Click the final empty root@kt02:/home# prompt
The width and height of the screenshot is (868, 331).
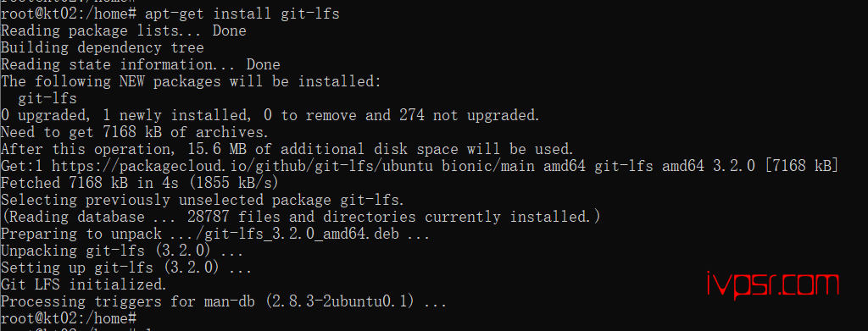click(69, 319)
